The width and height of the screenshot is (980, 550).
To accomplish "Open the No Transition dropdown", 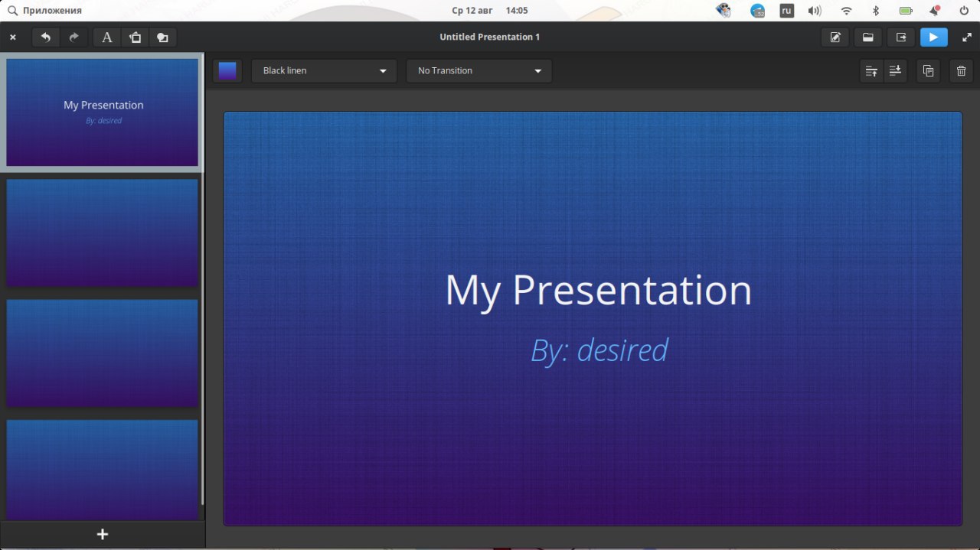I will [479, 70].
